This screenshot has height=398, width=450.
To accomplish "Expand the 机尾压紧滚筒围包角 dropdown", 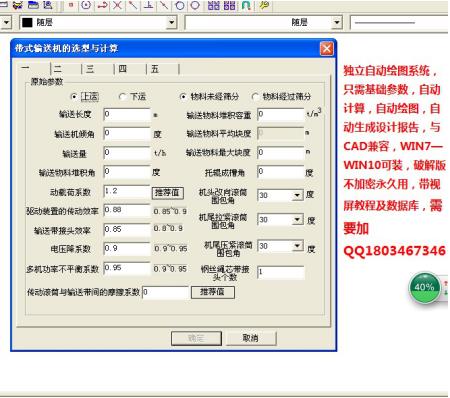I will coord(297,246).
